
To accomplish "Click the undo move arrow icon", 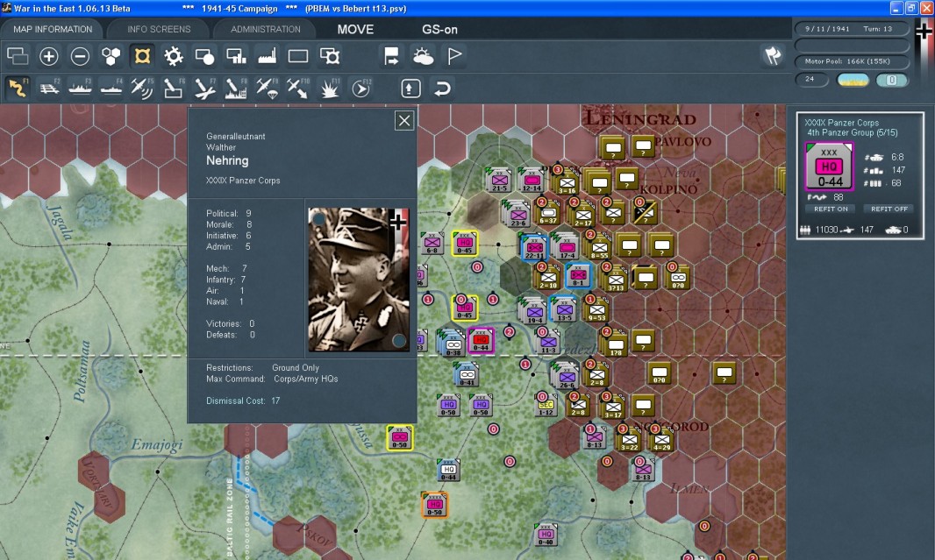I will [x=443, y=88].
